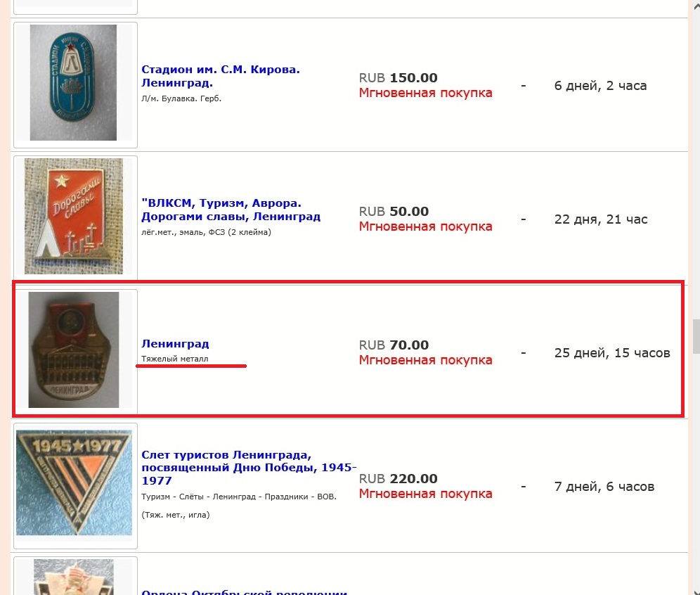The height and width of the screenshot is (595, 700).
Task: View the bronze Ленинград badge photo
Action: (x=74, y=350)
